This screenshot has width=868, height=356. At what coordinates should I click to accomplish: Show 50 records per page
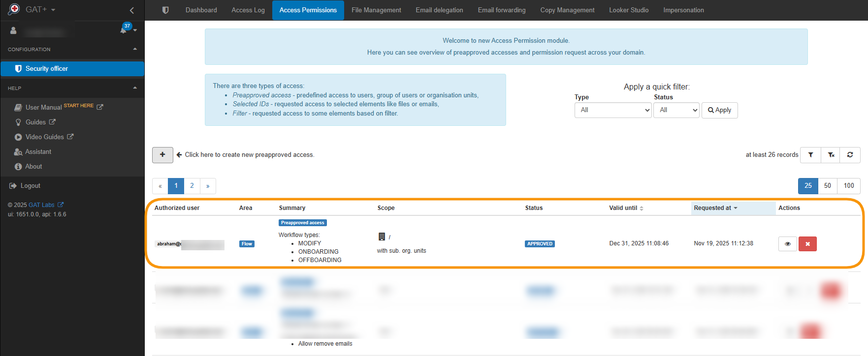(827, 186)
